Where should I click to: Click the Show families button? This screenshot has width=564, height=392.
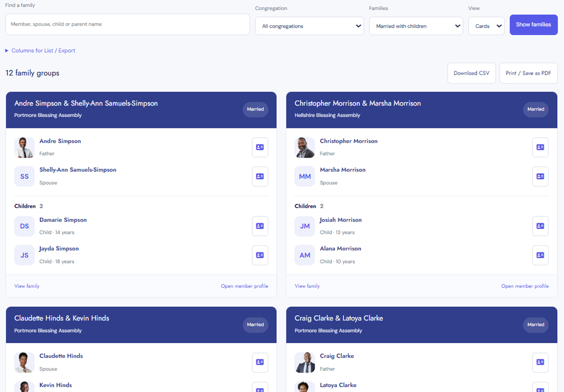pyautogui.click(x=533, y=24)
